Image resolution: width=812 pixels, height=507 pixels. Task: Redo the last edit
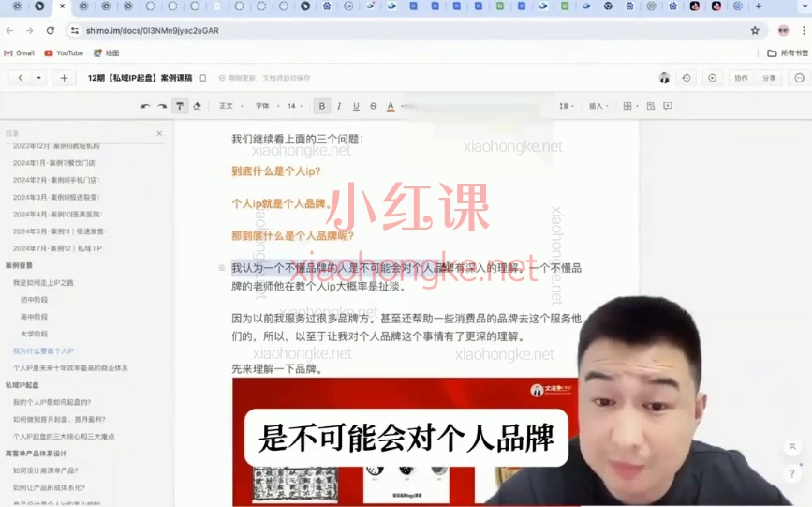[x=162, y=106]
